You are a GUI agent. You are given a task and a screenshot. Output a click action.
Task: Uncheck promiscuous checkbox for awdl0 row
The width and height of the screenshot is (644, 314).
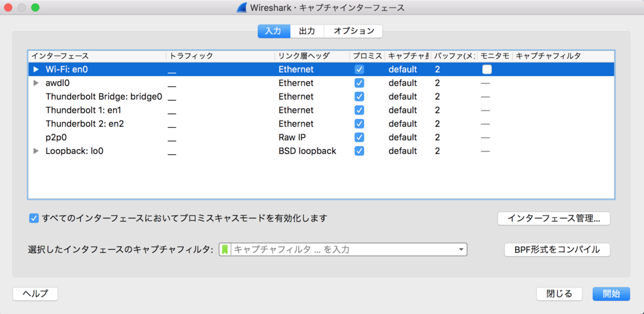[359, 83]
